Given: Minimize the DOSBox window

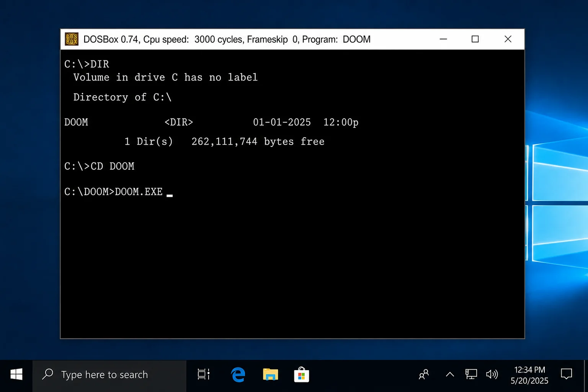Looking at the screenshot, I should [x=443, y=39].
